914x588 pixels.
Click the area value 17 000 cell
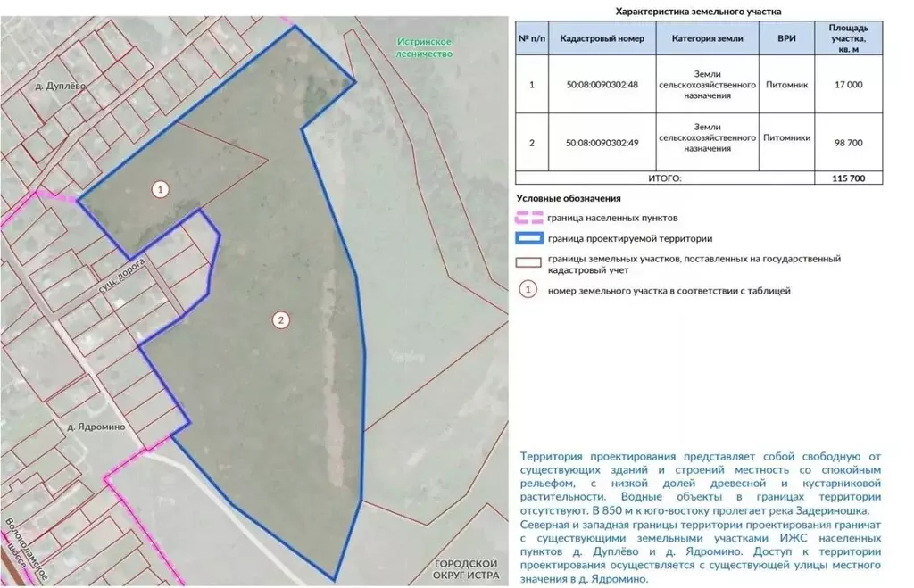[x=848, y=85]
